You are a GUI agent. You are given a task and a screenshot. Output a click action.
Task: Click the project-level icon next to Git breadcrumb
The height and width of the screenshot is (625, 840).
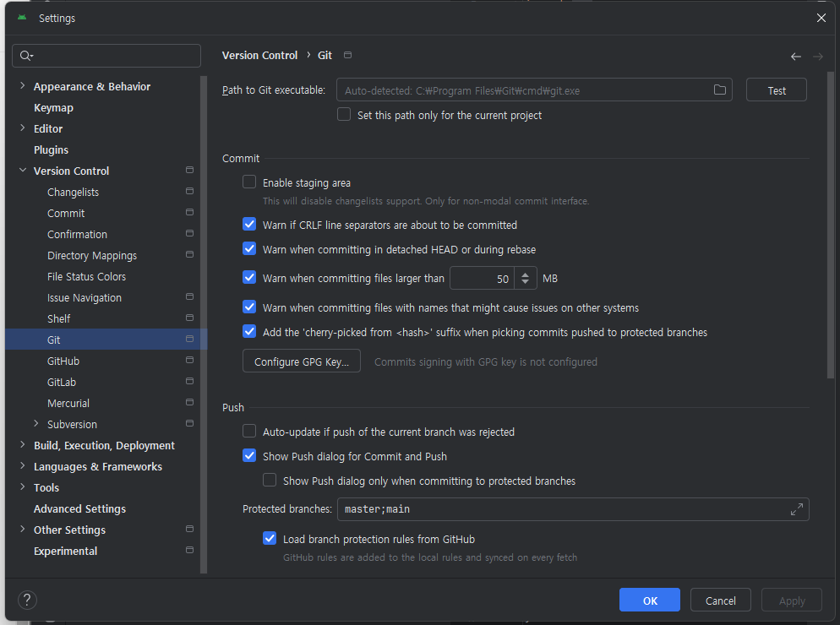click(x=347, y=55)
